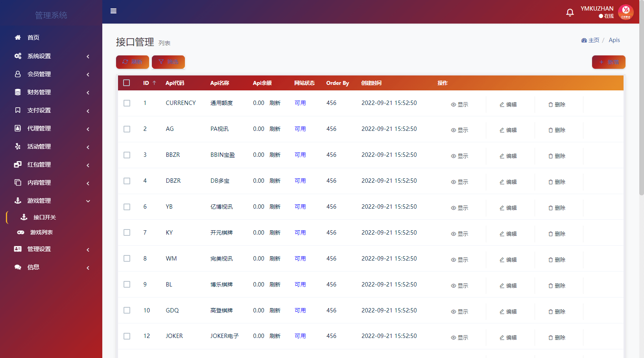Click the Order By column header
This screenshot has height=358, width=644.
point(338,83)
